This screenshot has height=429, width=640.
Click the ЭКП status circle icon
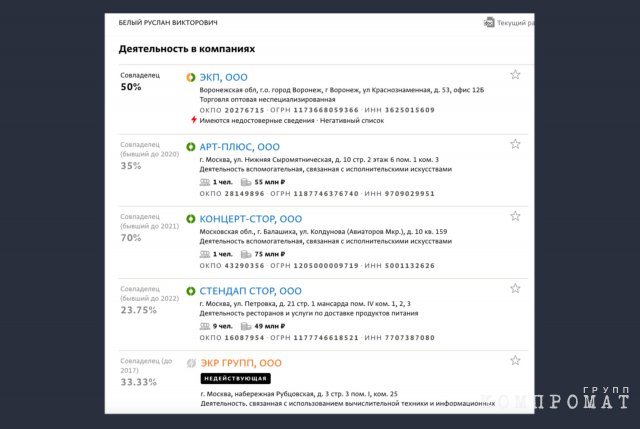(x=192, y=76)
